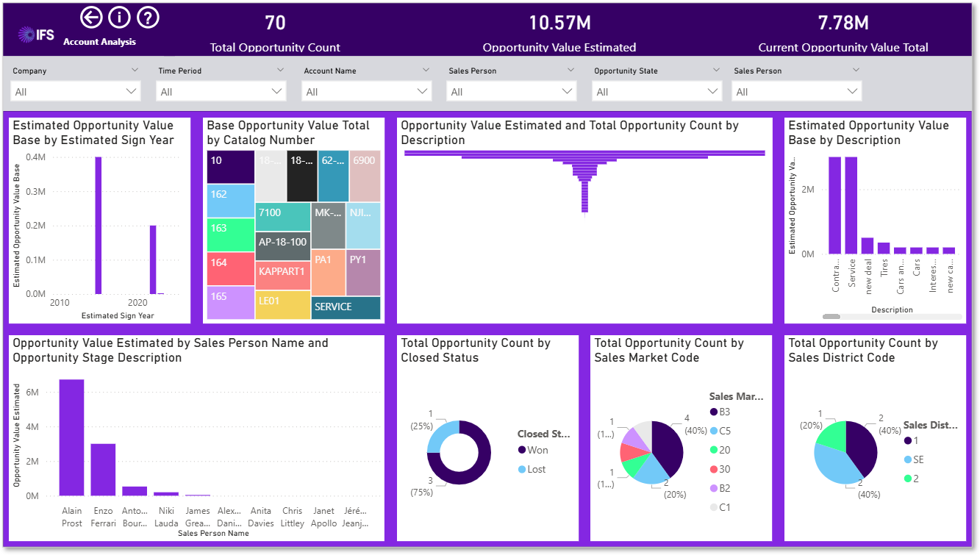Open the Account Name dropdown
The image size is (980, 555).
point(367,92)
